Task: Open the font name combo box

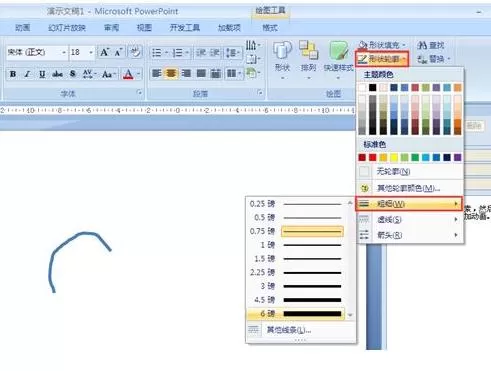Action: tap(37, 52)
